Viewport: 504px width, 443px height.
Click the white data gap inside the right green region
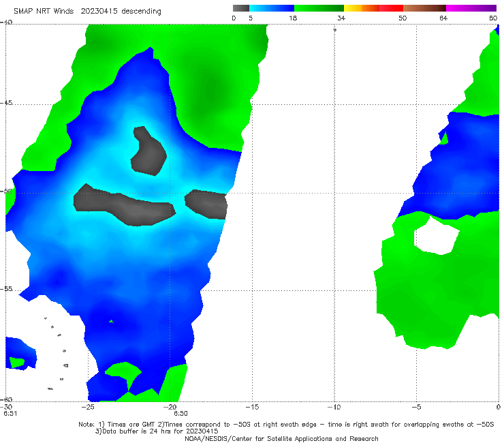click(437, 236)
